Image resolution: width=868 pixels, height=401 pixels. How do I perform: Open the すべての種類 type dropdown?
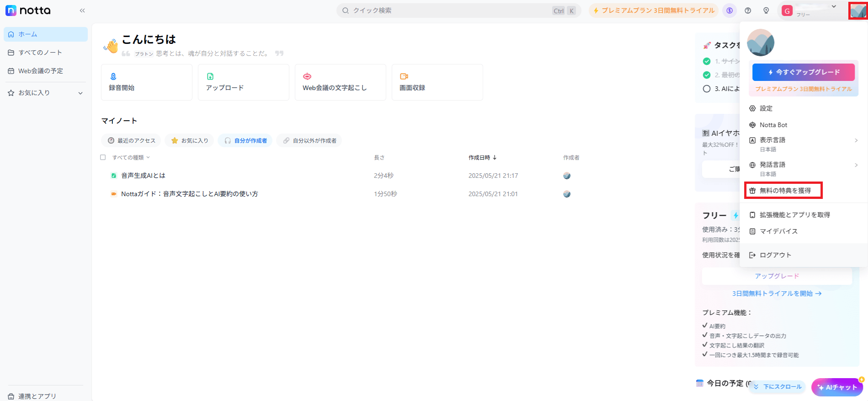131,157
